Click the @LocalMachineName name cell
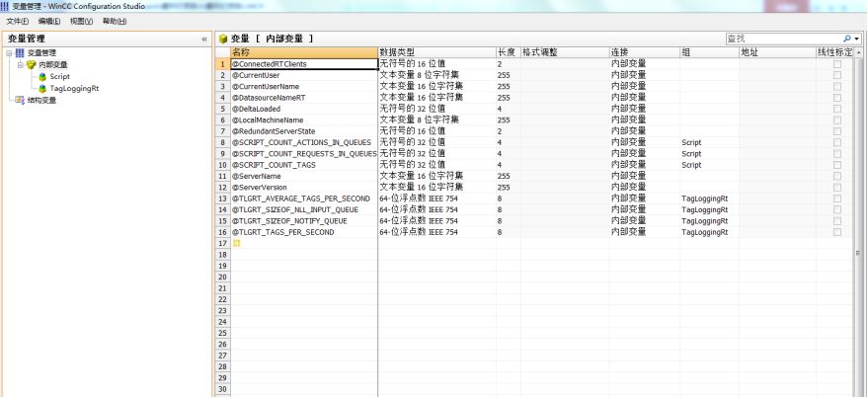 tap(304, 120)
